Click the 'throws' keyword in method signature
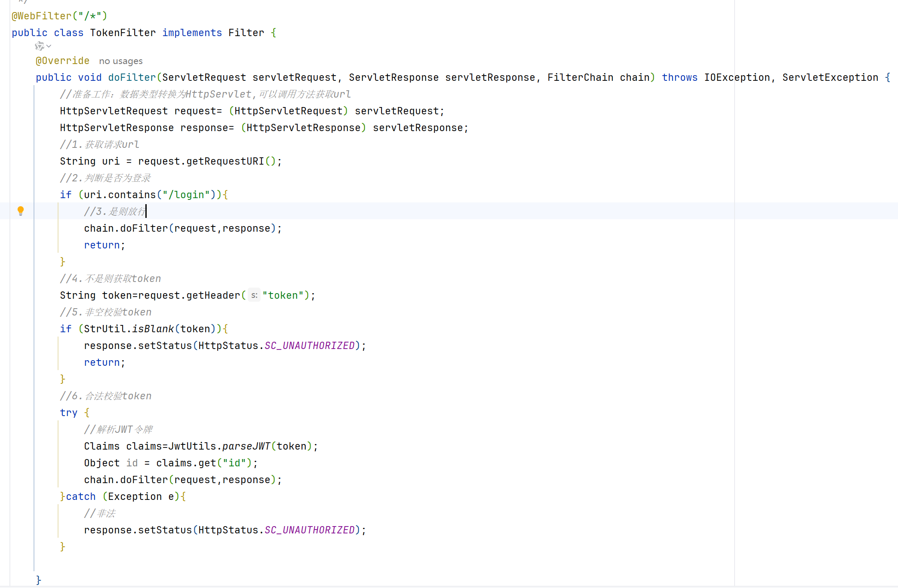898x588 pixels. 680,77
